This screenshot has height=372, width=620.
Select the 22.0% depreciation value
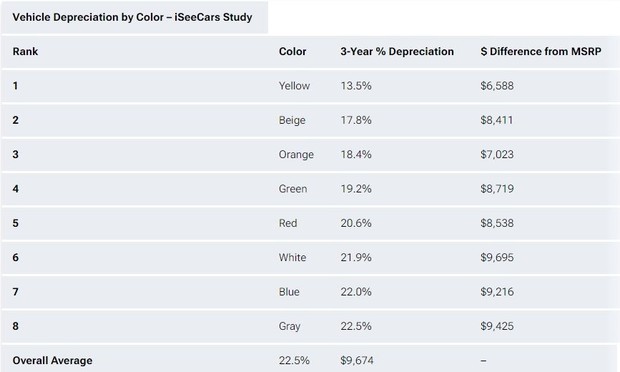point(356,292)
